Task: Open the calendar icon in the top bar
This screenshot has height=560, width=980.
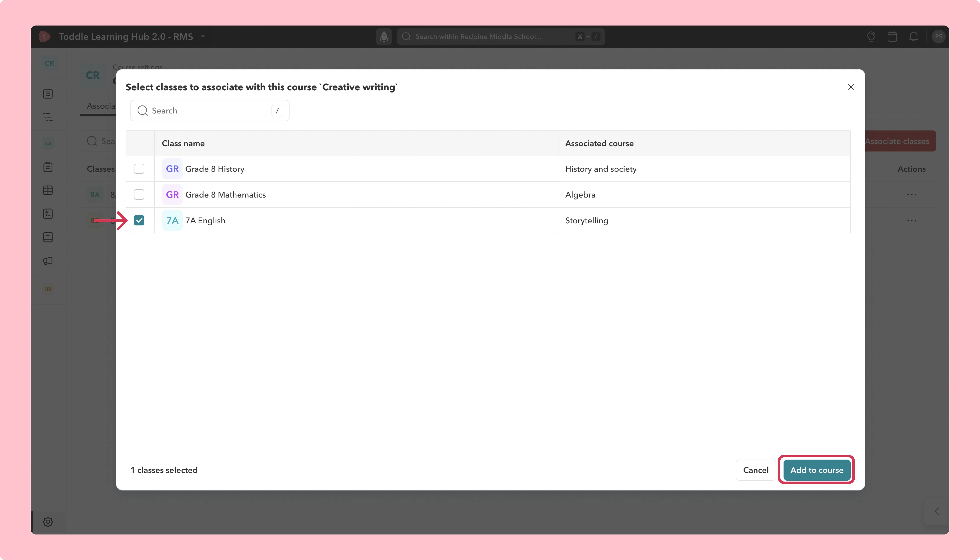Action: pyautogui.click(x=892, y=37)
